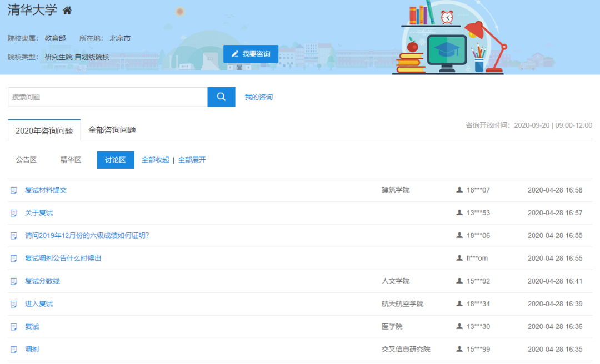The width and height of the screenshot is (600, 364).
Task: Click document icon beside 复试分数线
Action: pyautogui.click(x=14, y=281)
